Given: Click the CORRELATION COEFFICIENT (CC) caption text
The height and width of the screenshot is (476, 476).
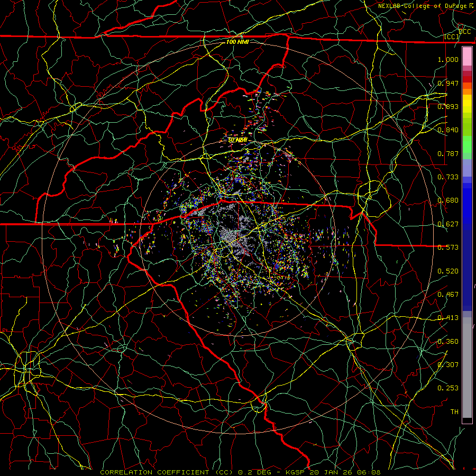Looking at the screenshot, I should [x=167, y=472].
